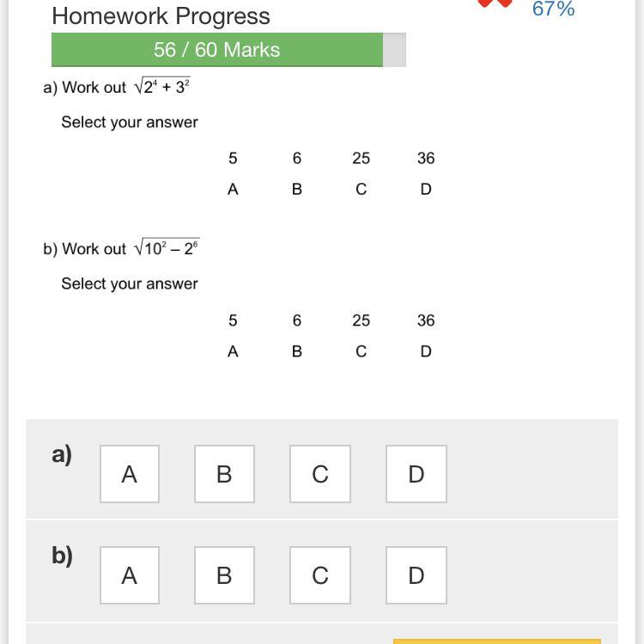Image resolution: width=644 pixels, height=644 pixels.
Task: Select answer A for part b)
Action: 130,575
